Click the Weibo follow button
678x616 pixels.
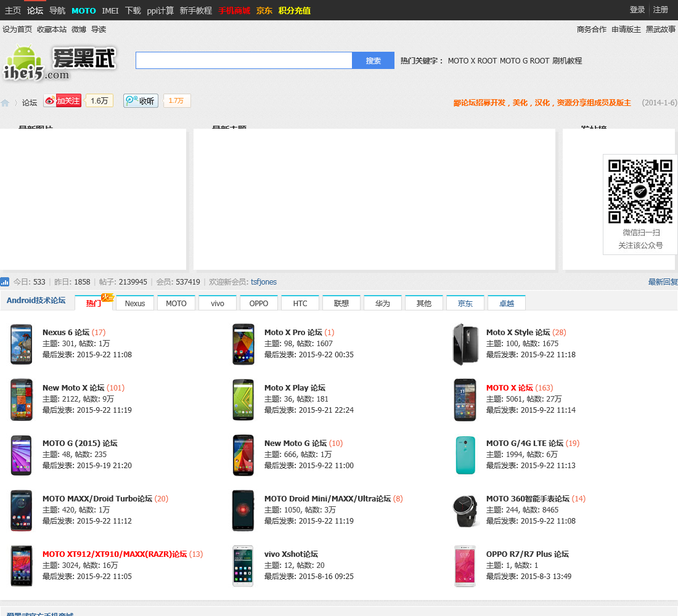click(63, 101)
